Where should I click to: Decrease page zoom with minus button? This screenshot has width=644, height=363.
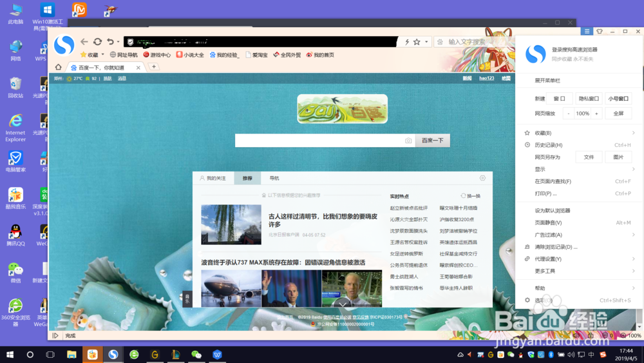click(569, 113)
